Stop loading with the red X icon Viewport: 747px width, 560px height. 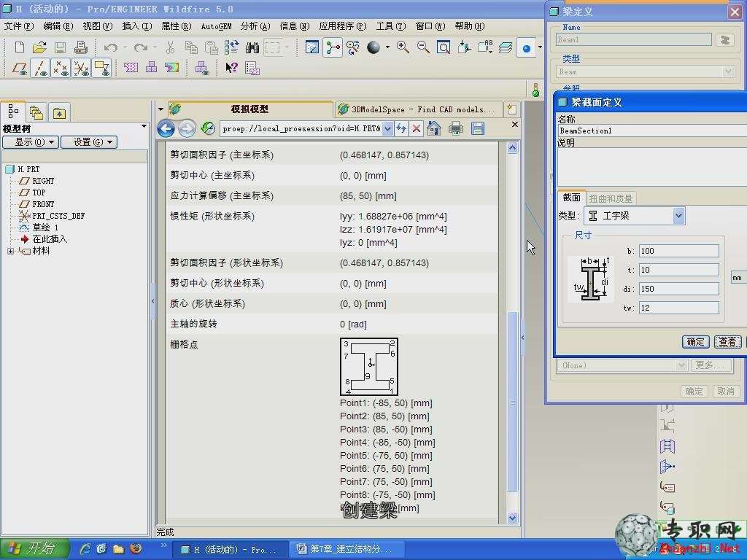(x=417, y=128)
